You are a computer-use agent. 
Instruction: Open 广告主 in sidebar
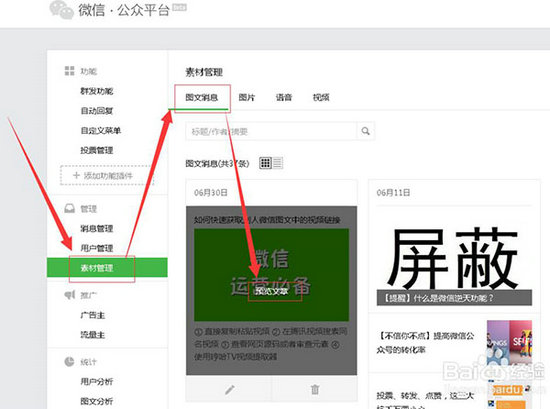93,315
